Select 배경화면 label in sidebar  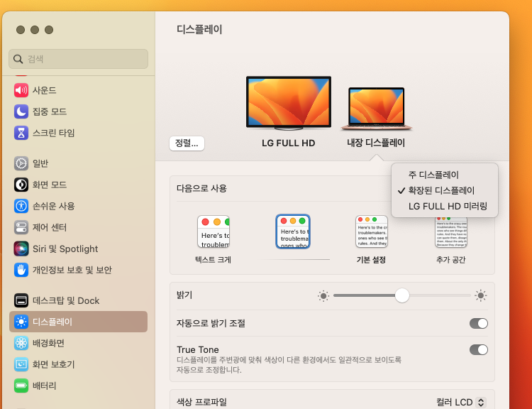(x=48, y=343)
